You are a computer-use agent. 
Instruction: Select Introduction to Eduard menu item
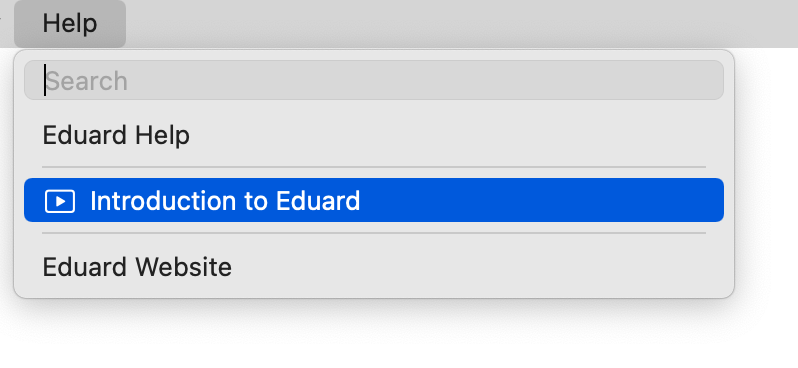(374, 200)
